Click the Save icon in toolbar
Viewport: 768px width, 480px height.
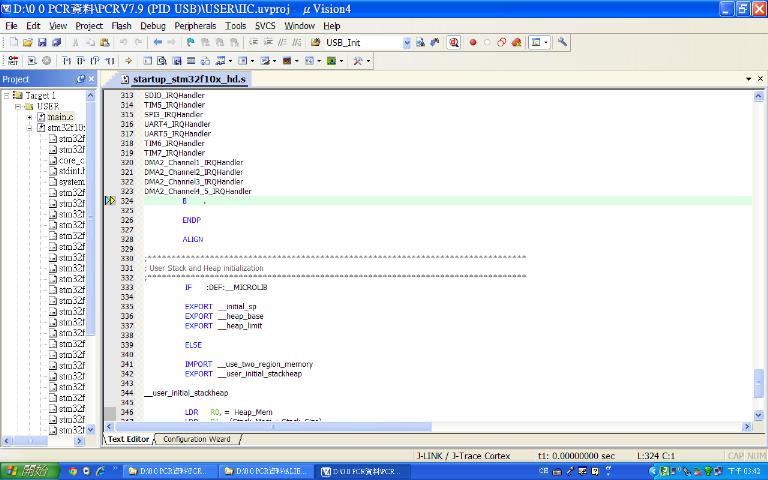tap(42, 43)
